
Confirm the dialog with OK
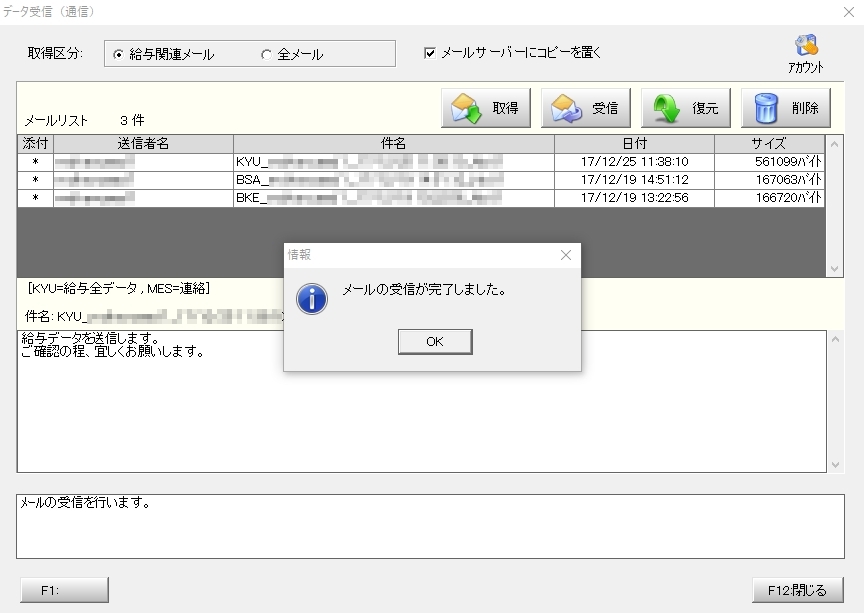435,342
